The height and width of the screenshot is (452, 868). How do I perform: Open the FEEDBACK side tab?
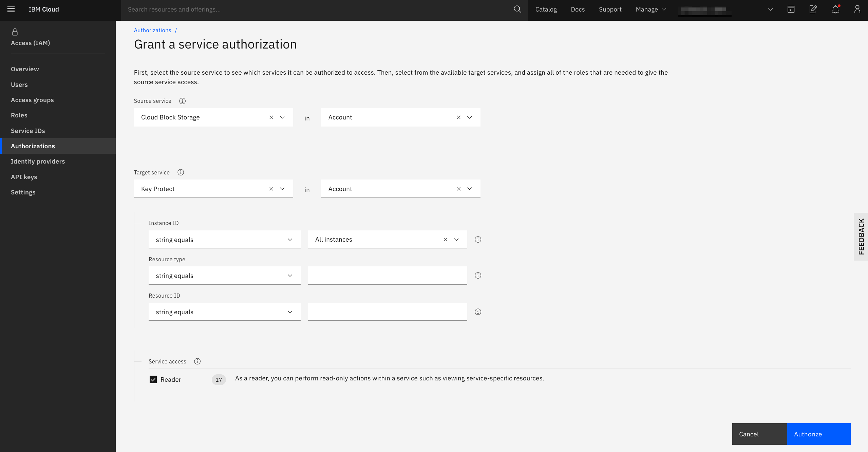pos(861,237)
